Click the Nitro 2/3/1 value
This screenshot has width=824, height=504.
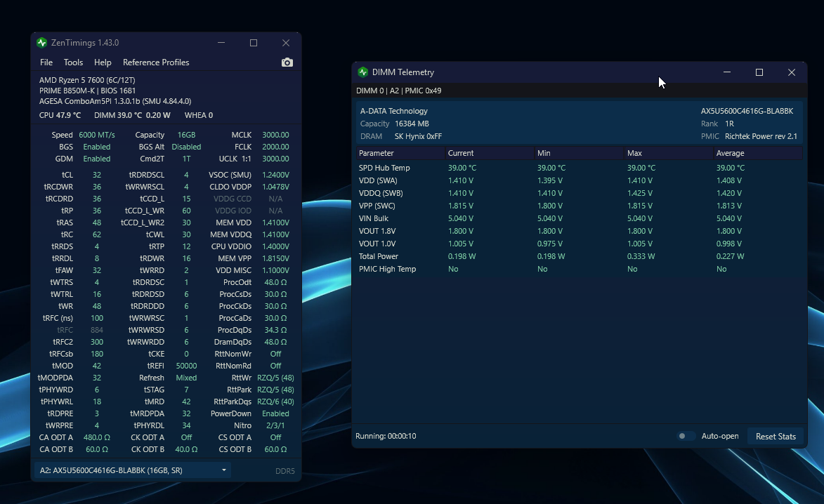[275, 425]
